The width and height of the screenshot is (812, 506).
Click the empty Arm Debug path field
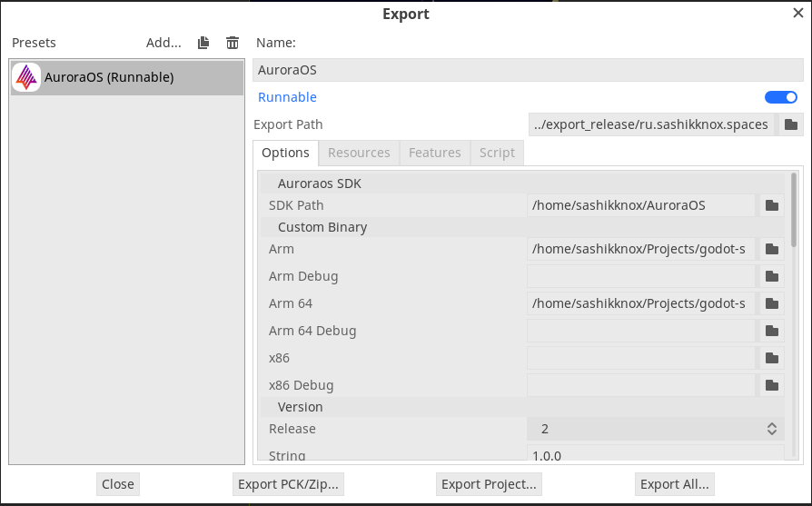[x=640, y=276]
